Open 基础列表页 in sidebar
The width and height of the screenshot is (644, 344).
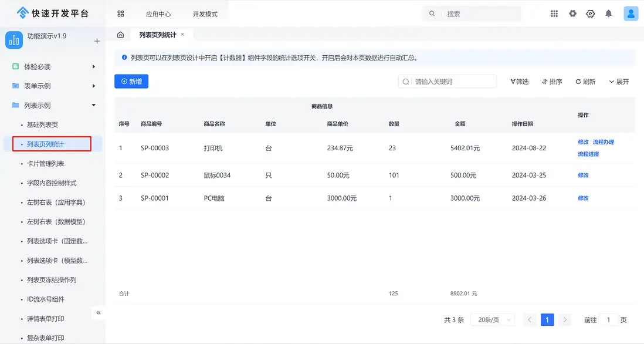[x=42, y=124]
